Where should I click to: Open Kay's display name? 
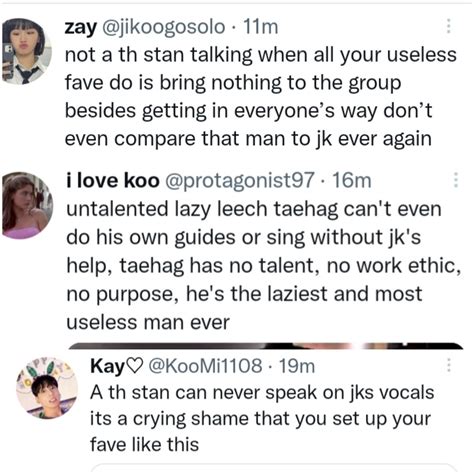(x=107, y=366)
